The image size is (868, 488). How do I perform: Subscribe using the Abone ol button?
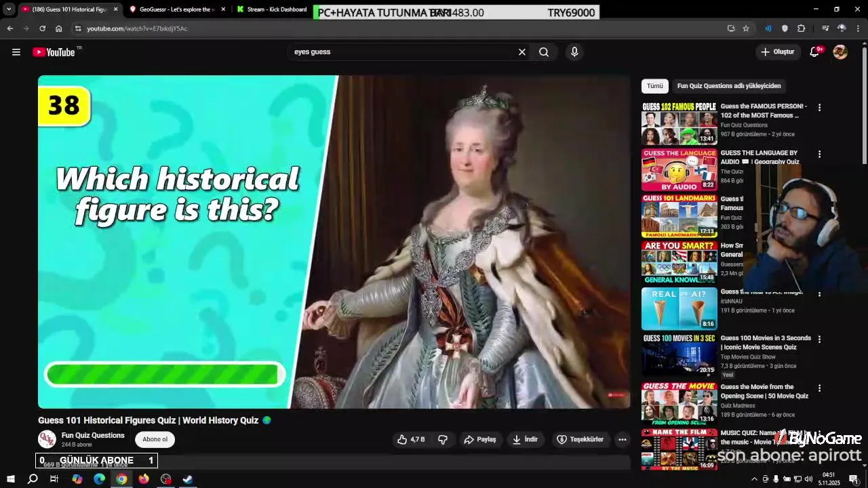pos(155,439)
